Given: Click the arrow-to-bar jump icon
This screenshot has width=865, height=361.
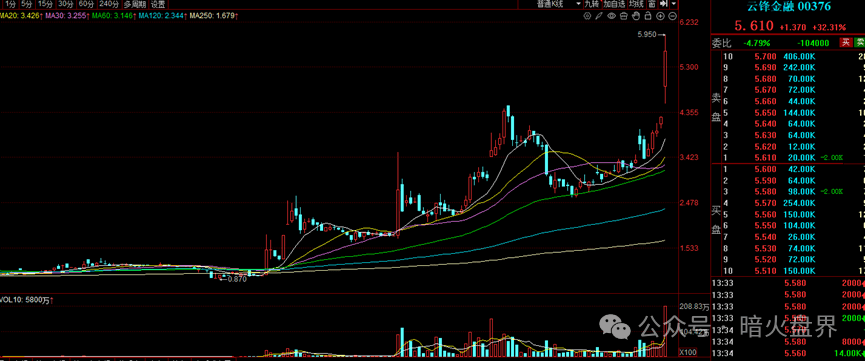Looking at the screenshot, I should [664, 4].
